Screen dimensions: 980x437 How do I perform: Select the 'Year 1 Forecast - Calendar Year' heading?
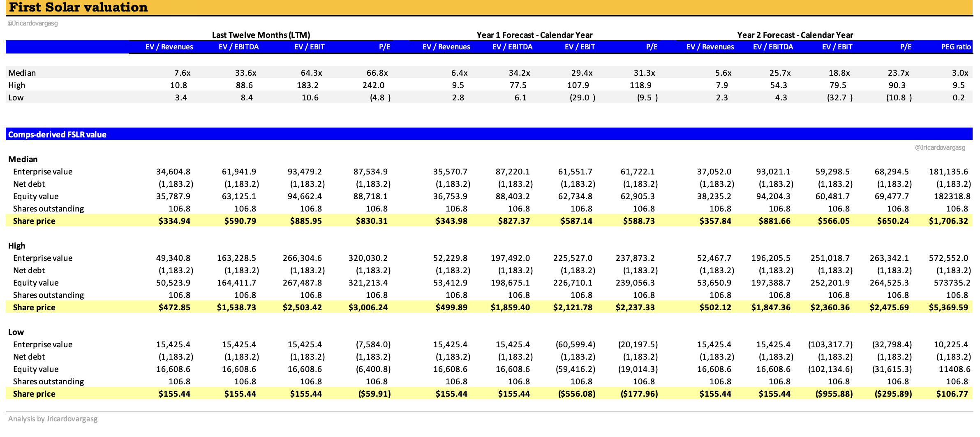(x=534, y=35)
